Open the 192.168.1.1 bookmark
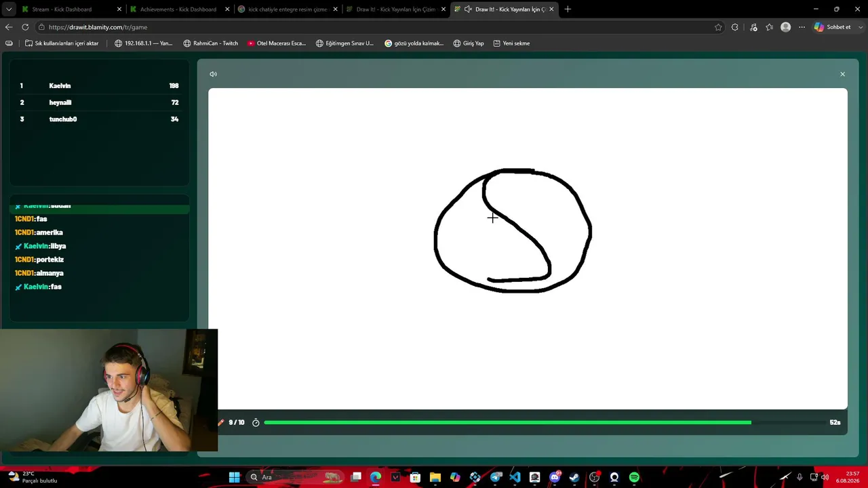This screenshot has width=868, height=488. click(144, 43)
